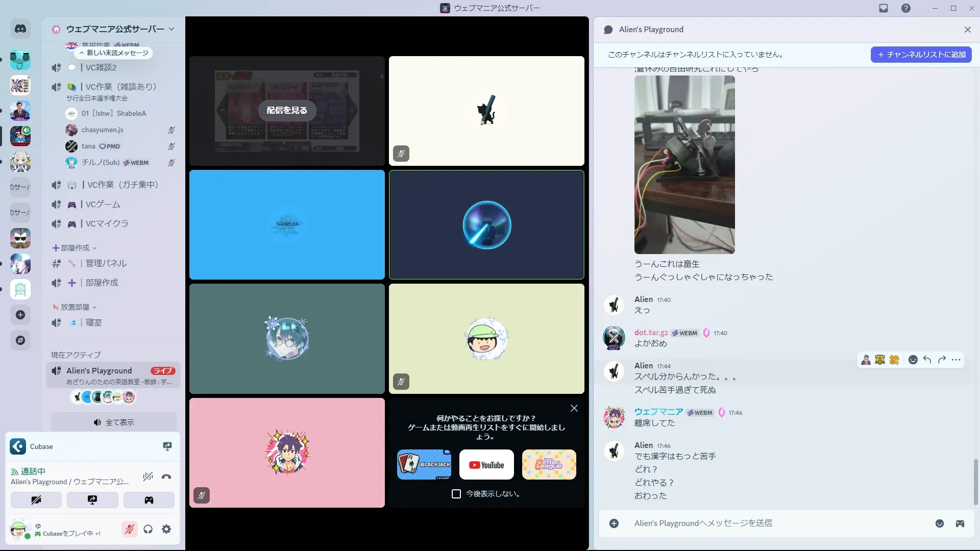The image size is (980, 551).
Task: Click the add a server plus icon
Action: 20,315
